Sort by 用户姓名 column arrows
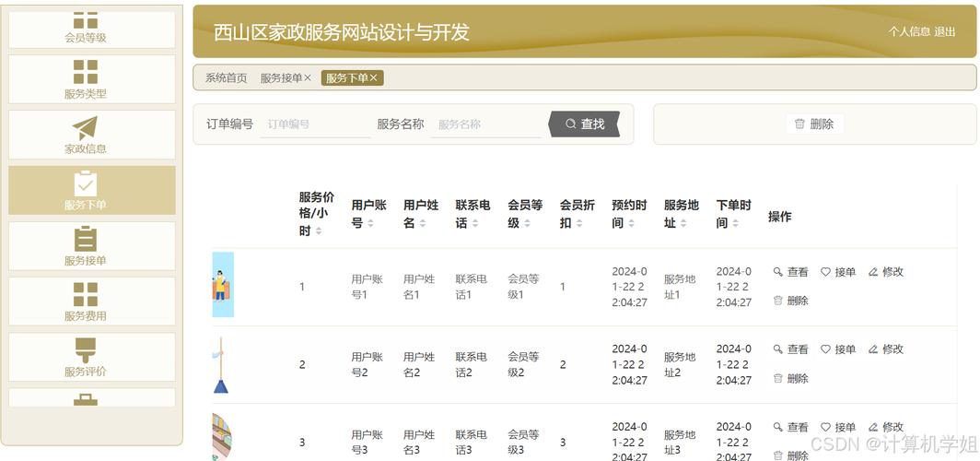This screenshot has height=461, width=980. point(422,223)
